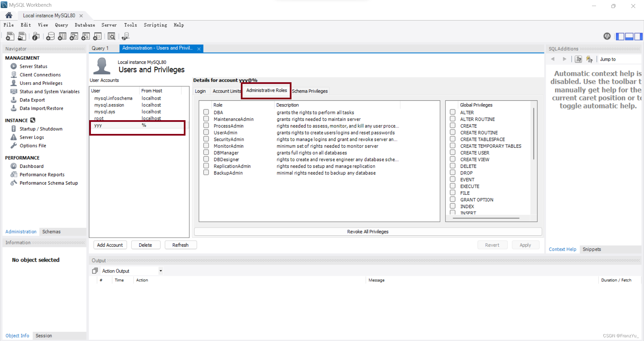This screenshot has width=644, height=341.
Task: Check the DBA role checkbox
Action: pyautogui.click(x=206, y=112)
